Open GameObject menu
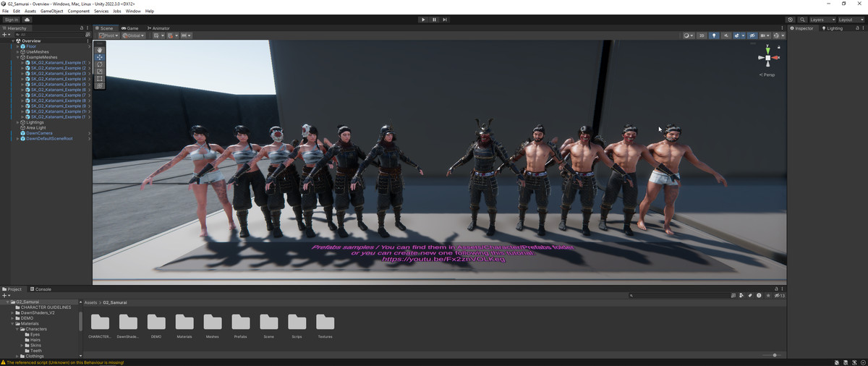This screenshot has height=366, width=868. point(51,12)
